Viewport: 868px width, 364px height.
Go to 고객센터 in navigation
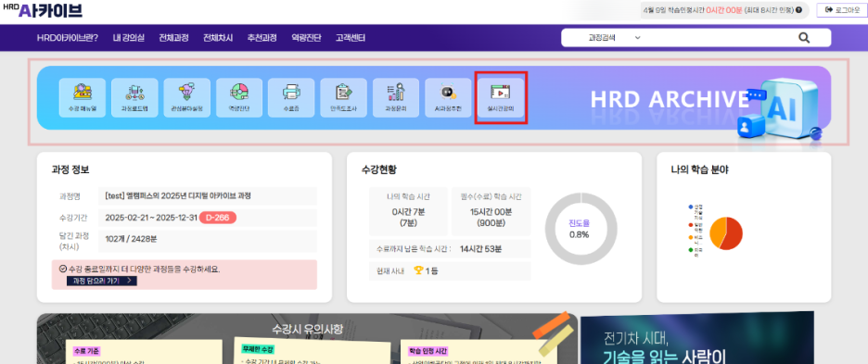coord(350,38)
